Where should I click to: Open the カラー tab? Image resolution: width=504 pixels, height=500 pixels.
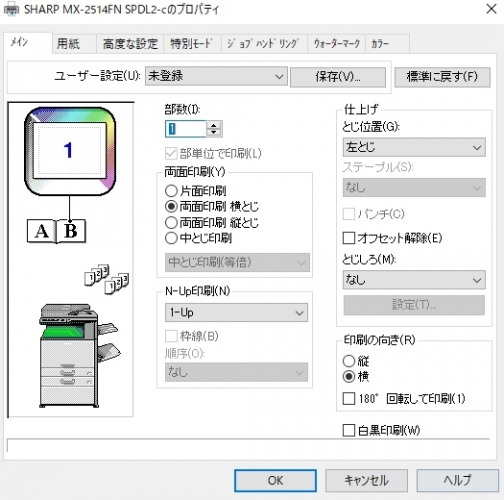(387, 44)
